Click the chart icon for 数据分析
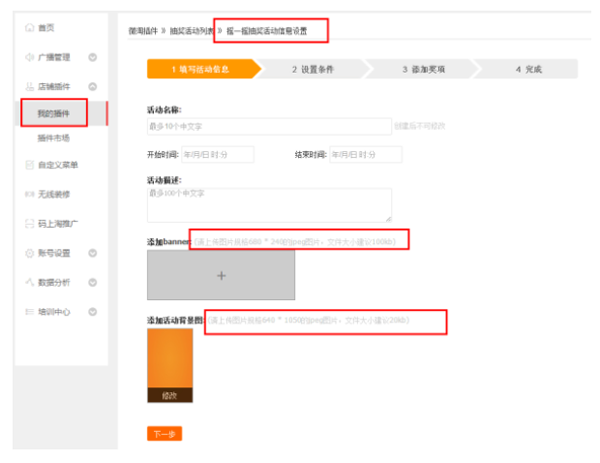Image resolution: width=600 pixels, height=463 pixels. pyautogui.click(x=29, y=282)
